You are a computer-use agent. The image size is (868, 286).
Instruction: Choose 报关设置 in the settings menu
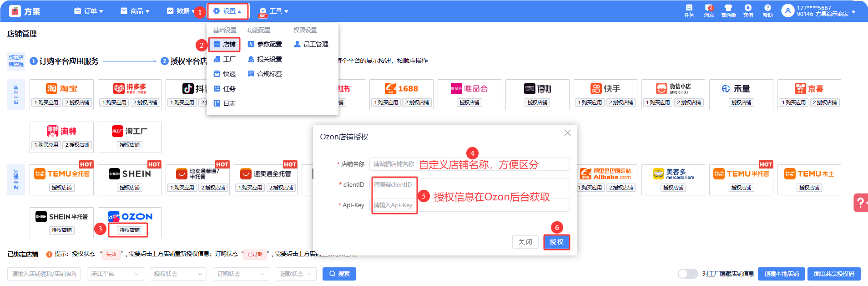pyautogui.click(x=265, y=59)
